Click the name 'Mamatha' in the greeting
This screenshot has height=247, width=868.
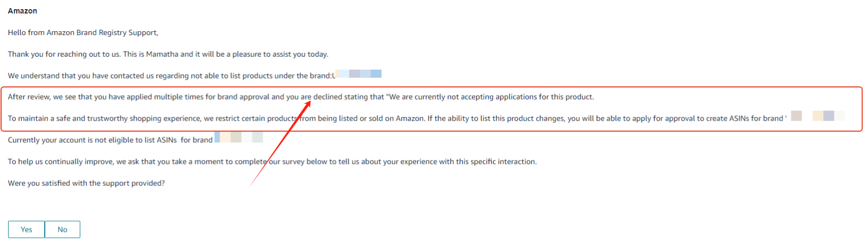click(x=162, y=54)
